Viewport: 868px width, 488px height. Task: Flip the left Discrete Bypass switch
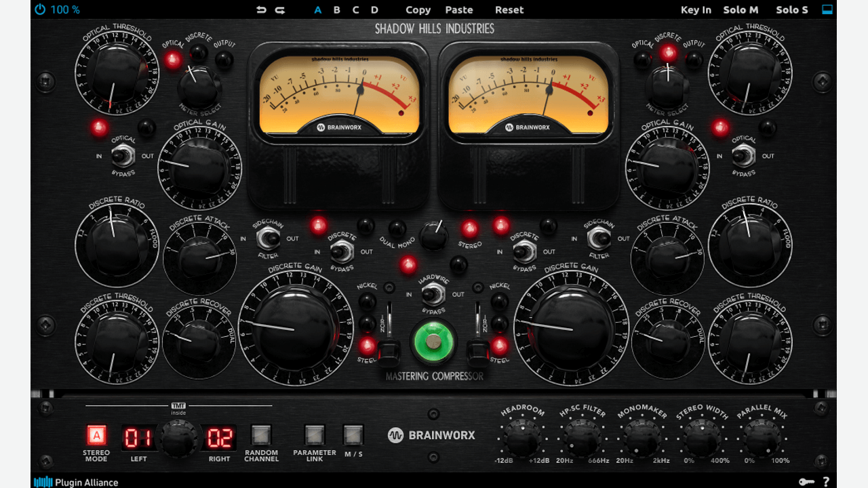coord(342,252)
